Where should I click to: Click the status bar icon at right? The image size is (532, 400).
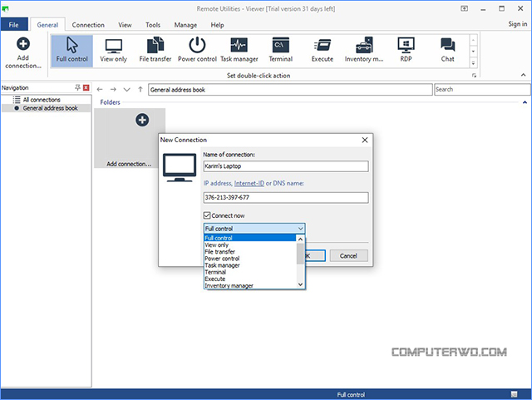point(515,394)
